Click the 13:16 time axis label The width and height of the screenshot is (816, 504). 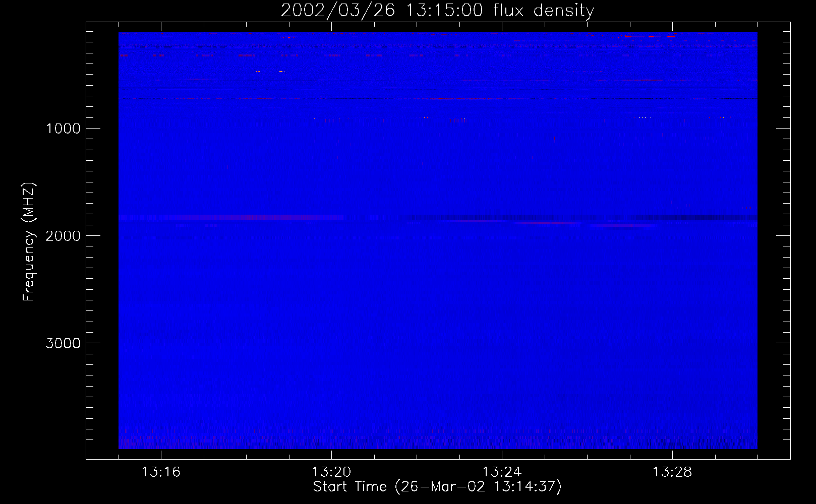[x=161, y=472]
